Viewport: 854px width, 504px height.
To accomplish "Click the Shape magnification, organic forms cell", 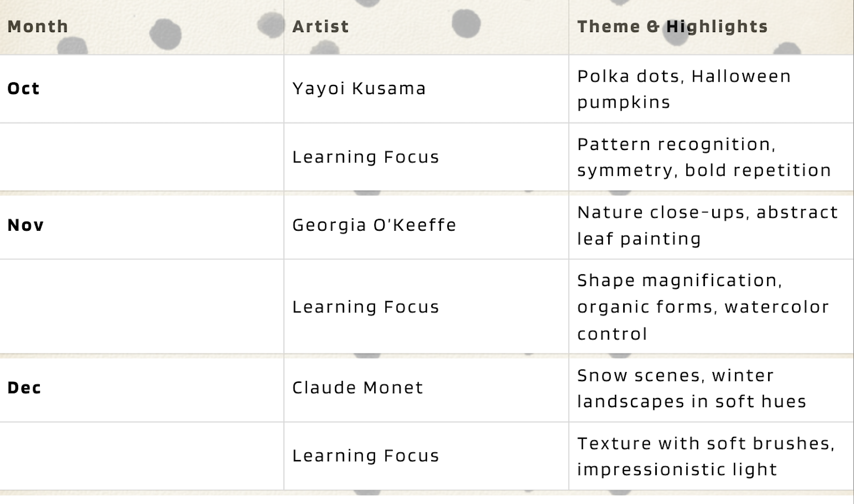I will (703, 307).
